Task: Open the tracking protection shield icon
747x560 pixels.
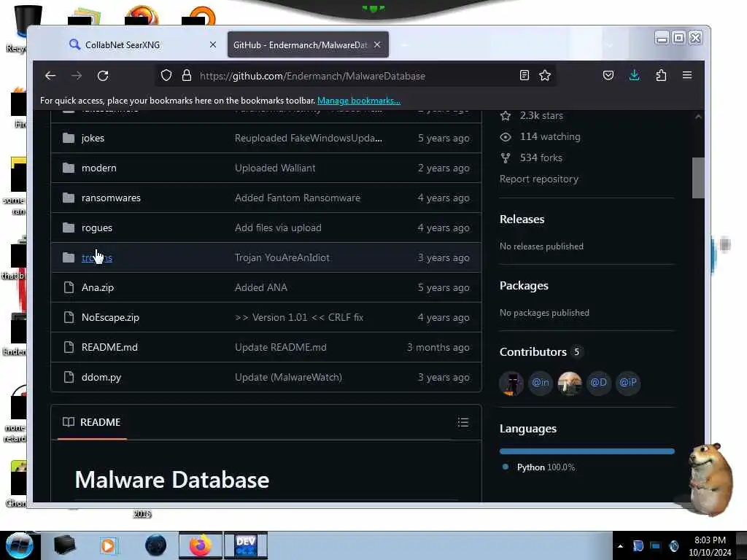Action: coord(166,76)
